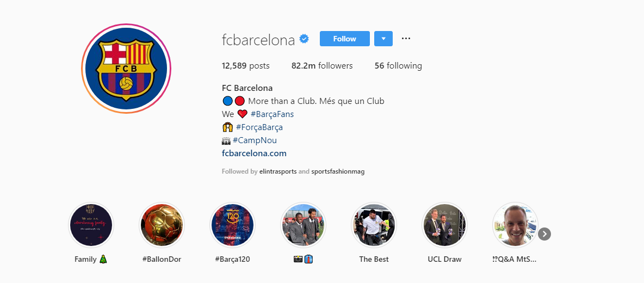Screen dimensions: 644x283
Task: View the #Barça120 highlight
Action: (232, 225)
